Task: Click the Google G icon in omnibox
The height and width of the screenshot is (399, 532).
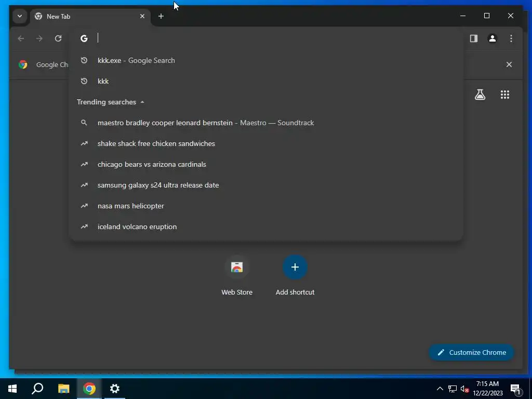Action: (x=84, y=38)
